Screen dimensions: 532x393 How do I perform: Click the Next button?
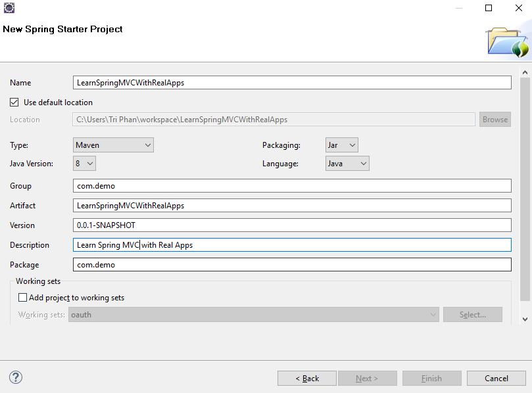pyautogui.click(x=368, y=378)
